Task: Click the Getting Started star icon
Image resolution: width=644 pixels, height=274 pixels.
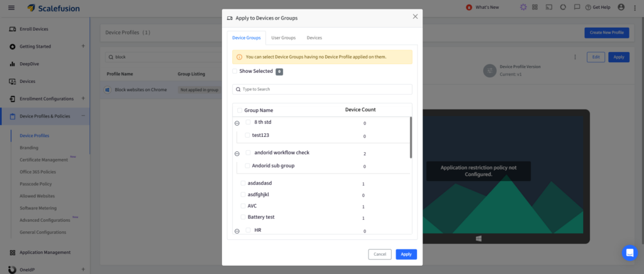Action: point(13,47)
